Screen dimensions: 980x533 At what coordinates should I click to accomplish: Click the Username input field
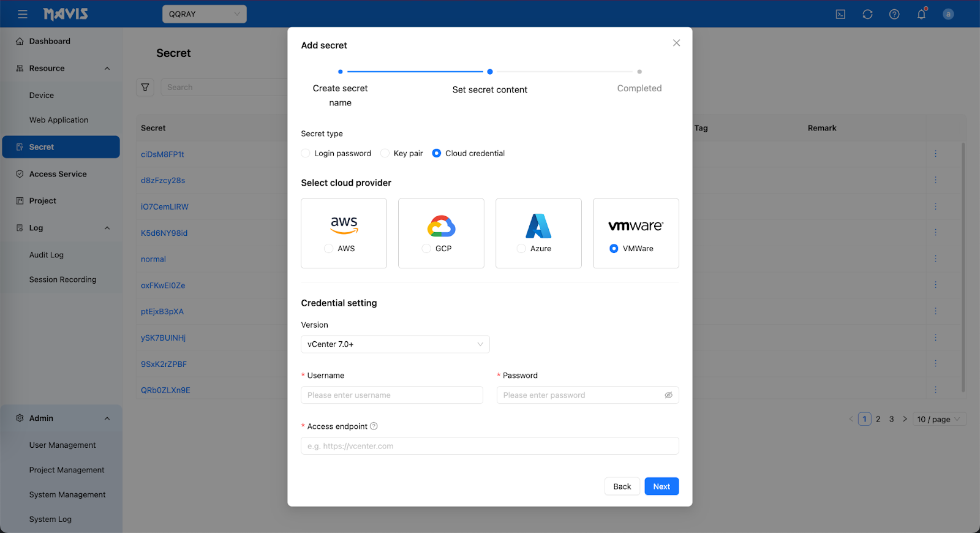tap(392, 395)
